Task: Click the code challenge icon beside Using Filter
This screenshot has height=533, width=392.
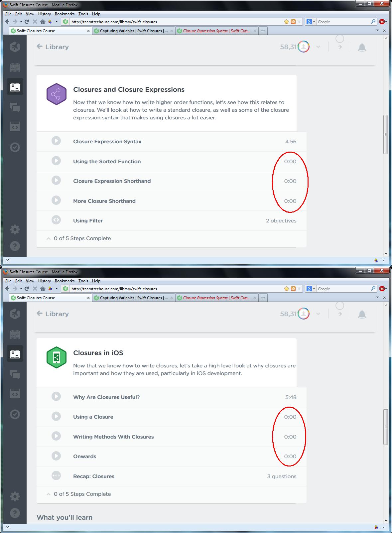Action: tap(56, 220)
